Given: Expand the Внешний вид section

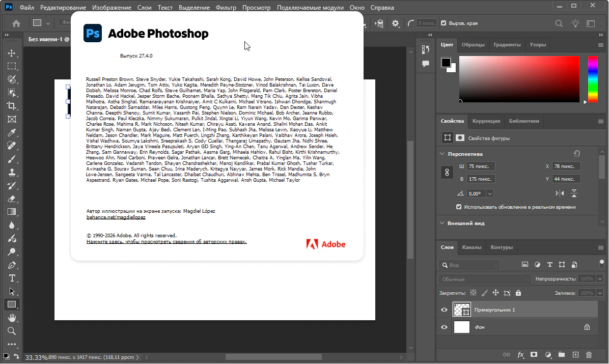Looking at the screenshot, I should (x=441, y=223).
